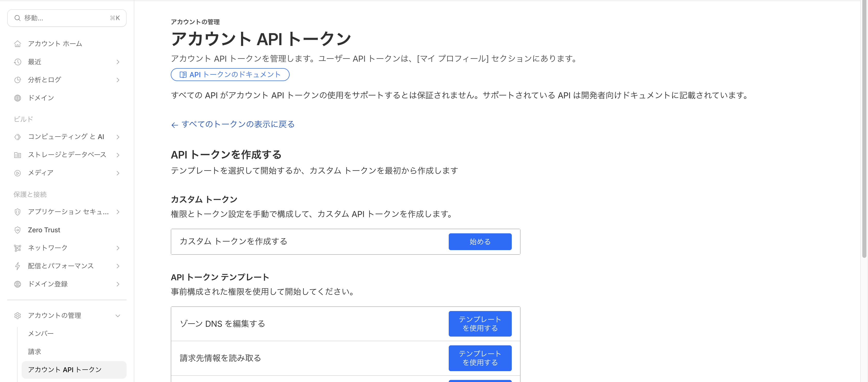Click the アカウントの管理 gear icon
Viewport: 868px width, 382px height.
tap(18, 316)
